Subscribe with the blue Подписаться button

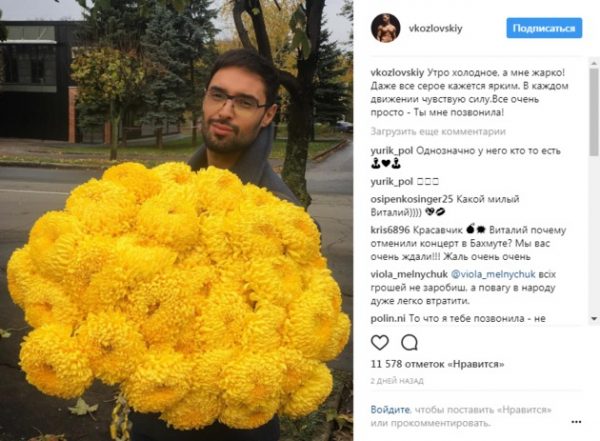coord(544,28)
